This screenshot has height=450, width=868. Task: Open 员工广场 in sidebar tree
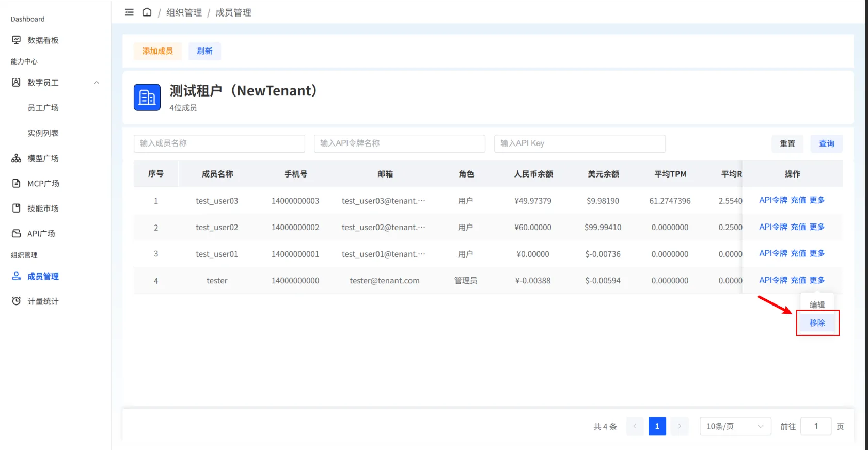[x=43, y=108]
